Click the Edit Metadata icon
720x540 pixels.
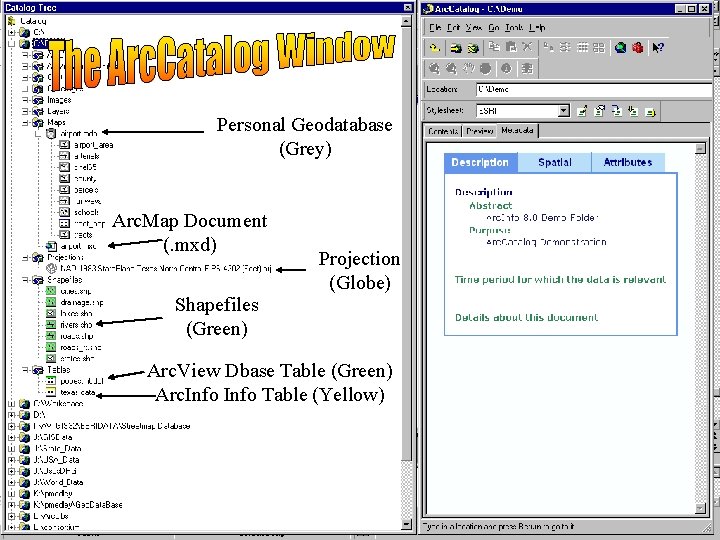click(582, 111)
